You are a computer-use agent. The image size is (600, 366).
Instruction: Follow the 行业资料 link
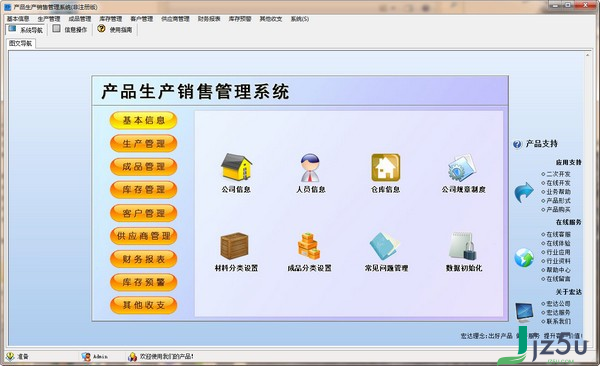point(558,261)
